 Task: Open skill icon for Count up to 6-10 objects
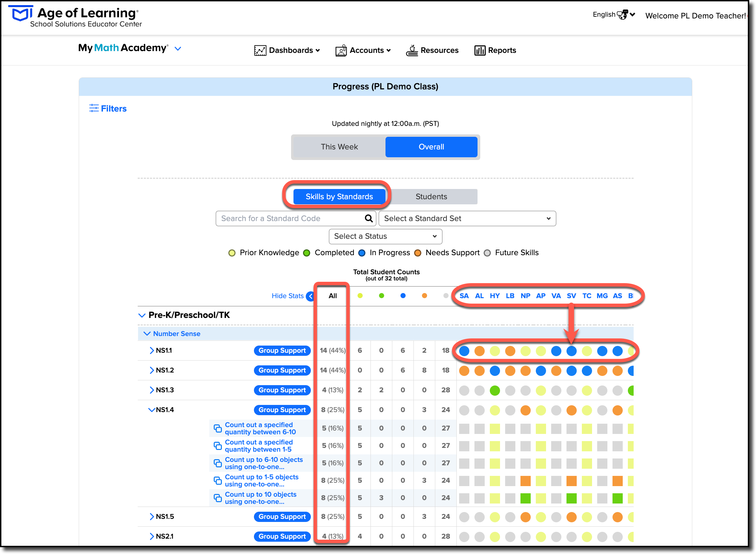(x=217, y=463)
